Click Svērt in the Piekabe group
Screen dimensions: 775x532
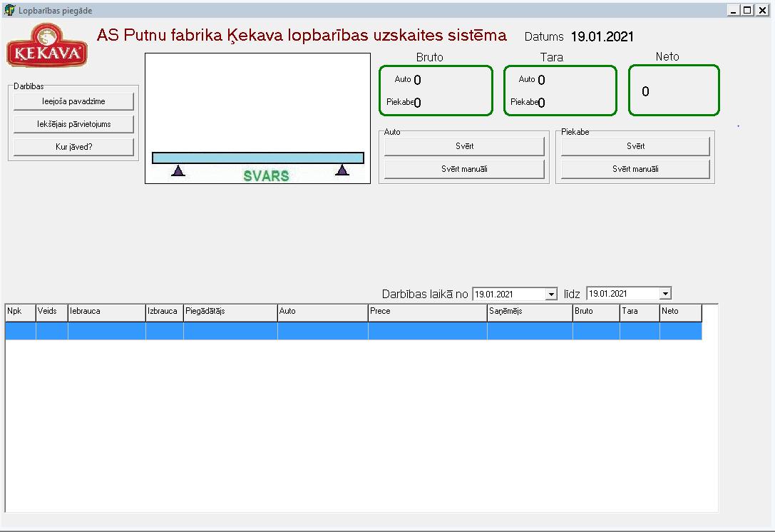pyautogui.click(x=635, y=146)
